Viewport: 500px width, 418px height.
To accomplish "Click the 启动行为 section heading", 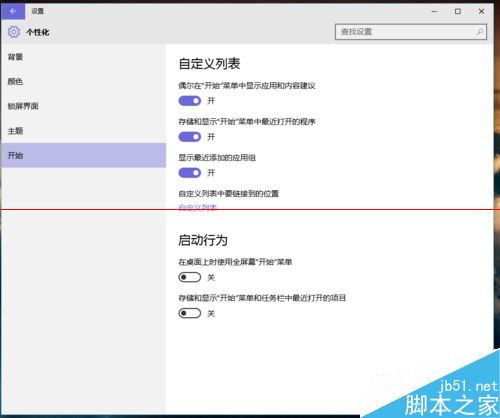I will point(203,240).
